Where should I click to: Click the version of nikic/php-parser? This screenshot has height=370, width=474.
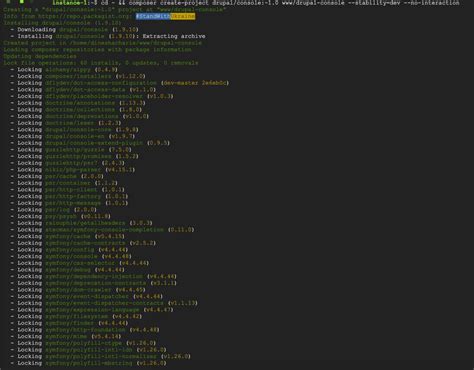point(120,169)
